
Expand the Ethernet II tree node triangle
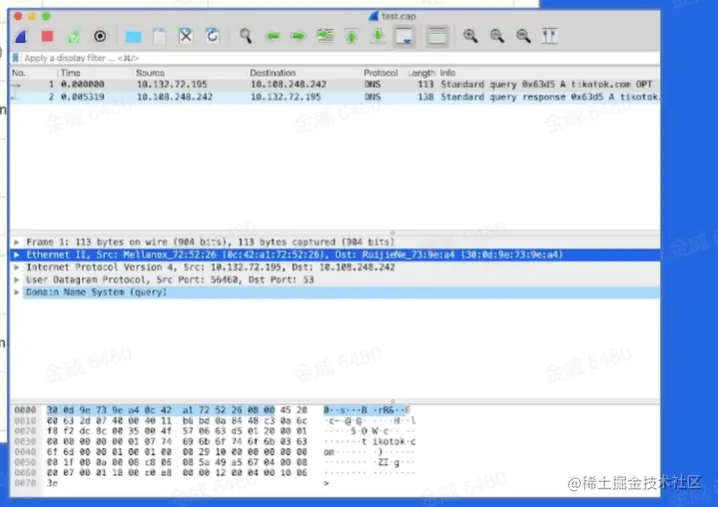[16, 255]
